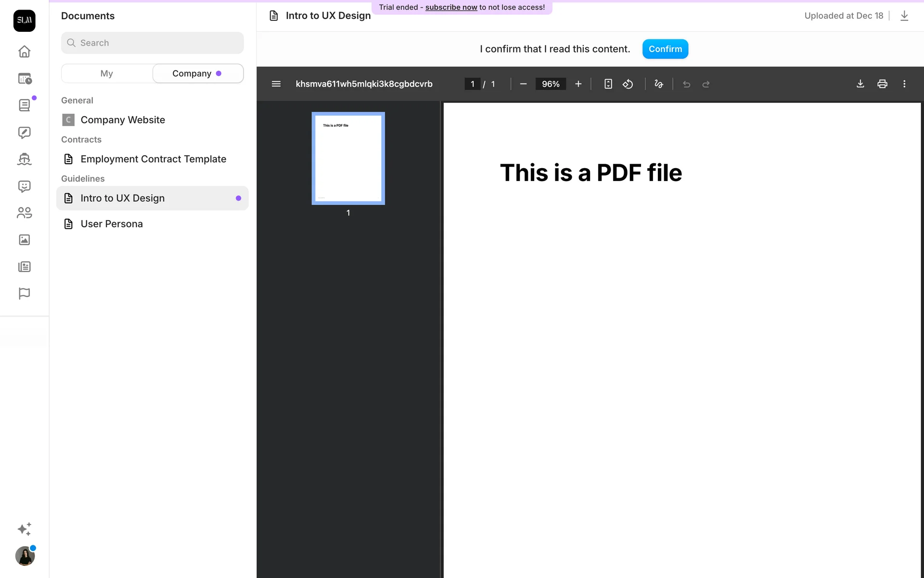The width and height of the screenshot is (924, 578).
Task: Open the PDF viewer more actions menu
Action: [x=904, y=84]
